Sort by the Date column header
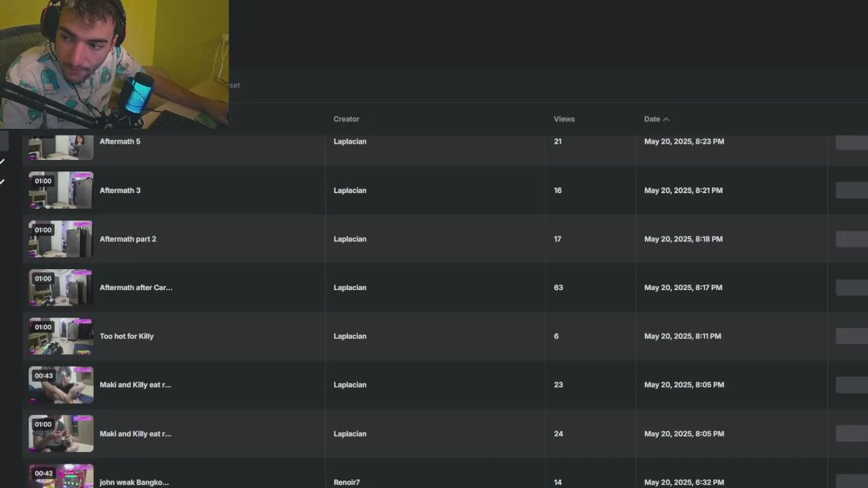Viewport: 868px width, 488px height. coord(656,119)
